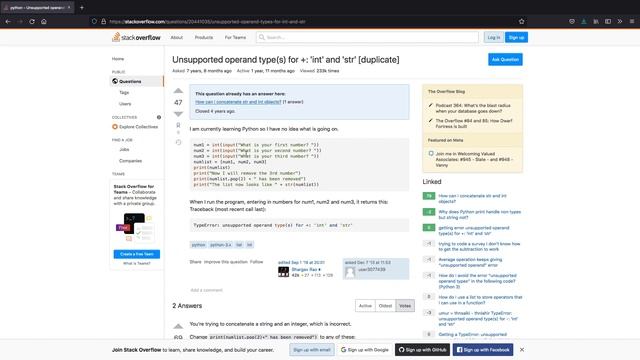The width and height of the screenshot is (640, 360).
Task: Go to Home in left sidebar
Action: pyautogui.click(x=118, y=59)
